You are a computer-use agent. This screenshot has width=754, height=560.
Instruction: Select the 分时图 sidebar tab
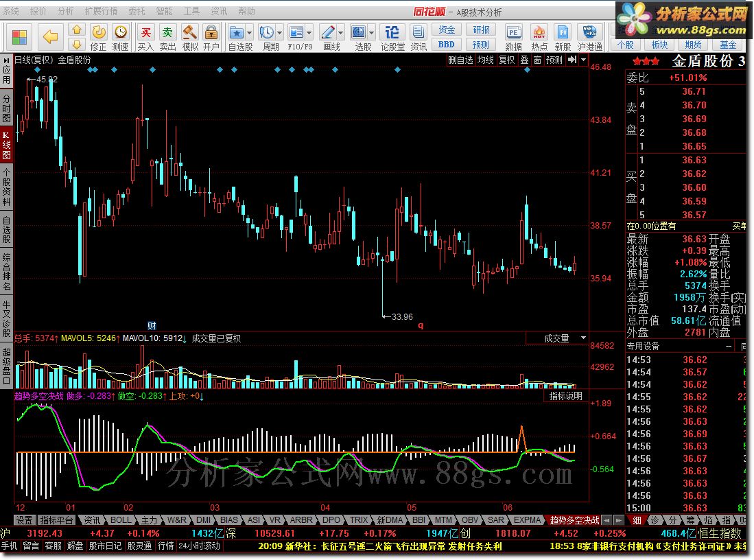coord(6,108)
